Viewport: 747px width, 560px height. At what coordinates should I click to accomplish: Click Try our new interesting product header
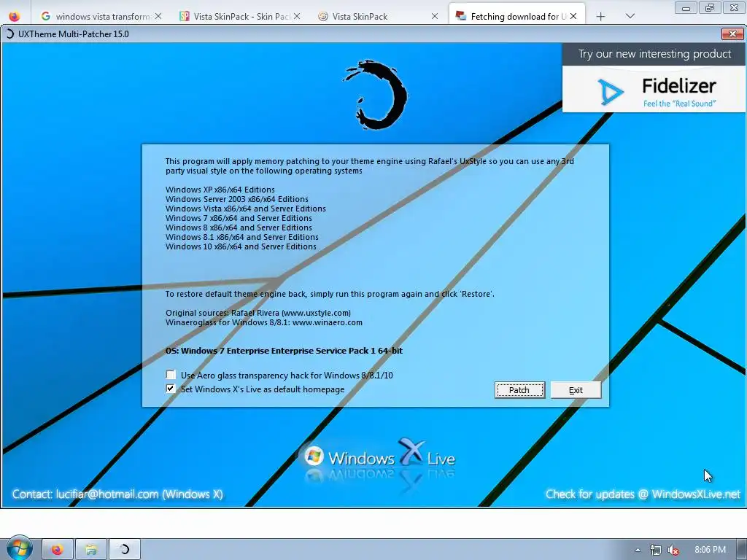click(x=654, y=54)
